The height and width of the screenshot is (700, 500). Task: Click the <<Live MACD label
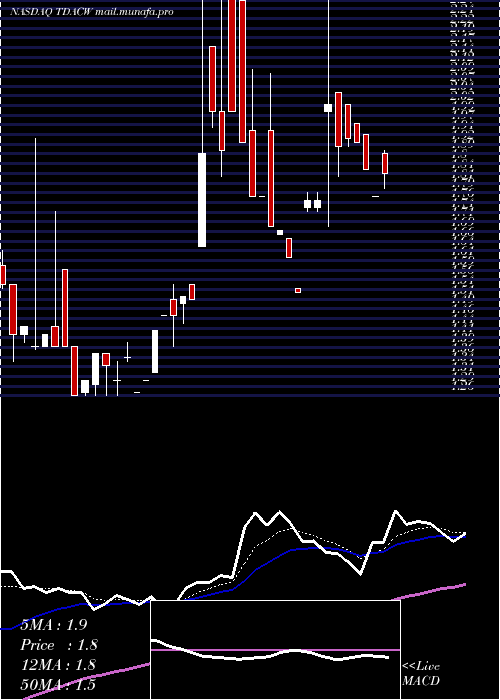point(421,674)
